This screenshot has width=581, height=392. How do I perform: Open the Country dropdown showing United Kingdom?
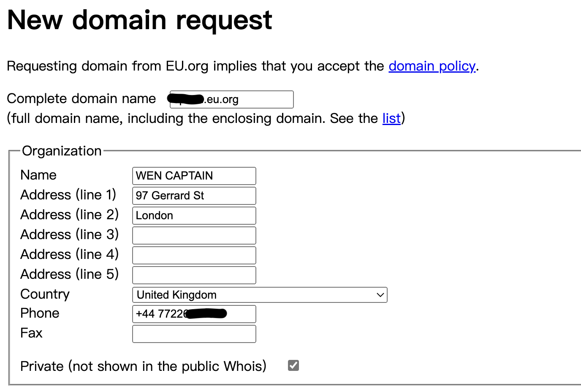coord(259,295)
